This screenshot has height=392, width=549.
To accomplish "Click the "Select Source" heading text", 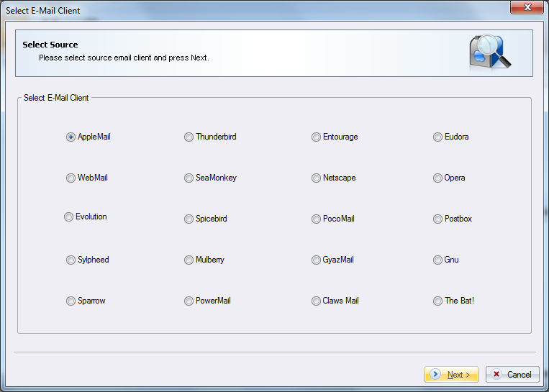I will pos(50,45).
